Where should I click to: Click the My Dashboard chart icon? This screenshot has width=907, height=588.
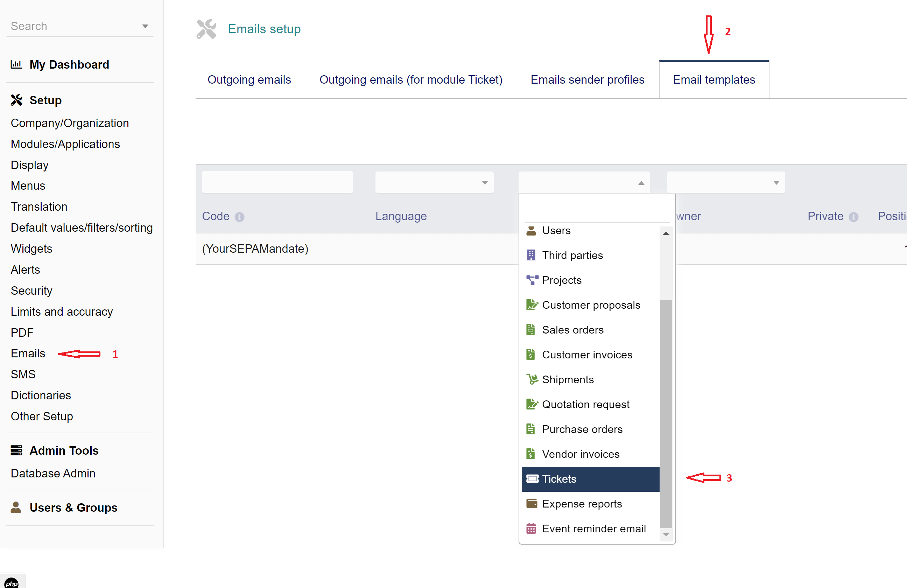click(x=16, y=64)
